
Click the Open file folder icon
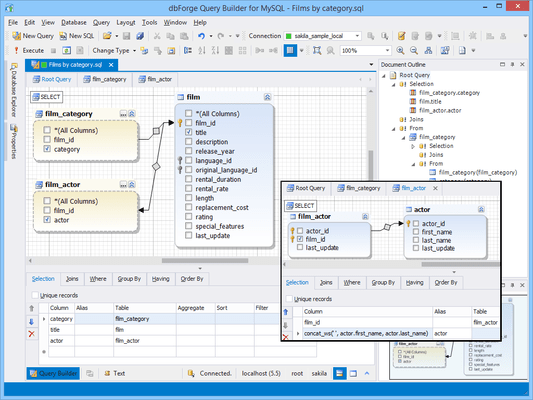(107, 36)
